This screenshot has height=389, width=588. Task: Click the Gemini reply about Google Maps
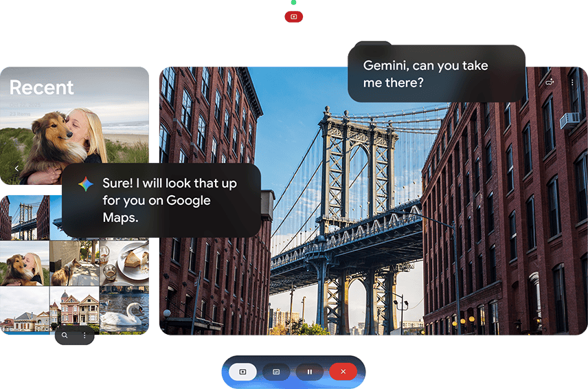165,201
